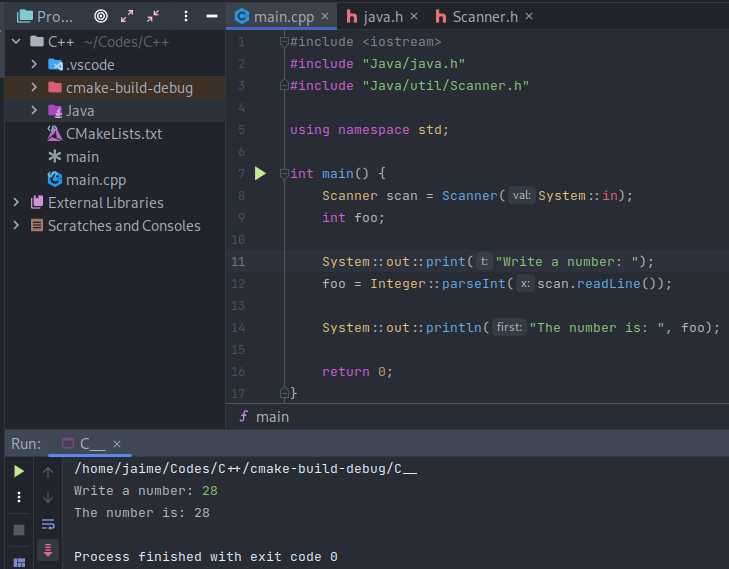Expand Scratches and Consoles node
This screenshot has width=729, height=569.
click(x=16, y=225)
